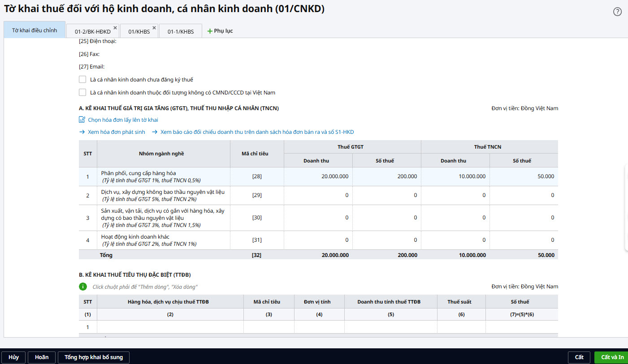The width and height of the screenshot is (628, 364).
Task: Open the help question mark icon
Action: coord(617,12)
